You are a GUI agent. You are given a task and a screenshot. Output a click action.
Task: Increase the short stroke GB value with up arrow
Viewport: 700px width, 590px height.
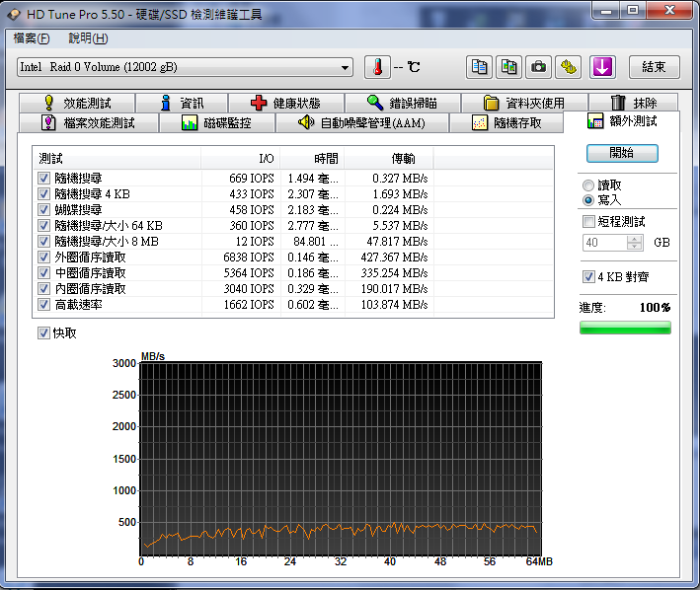(634, 239)
